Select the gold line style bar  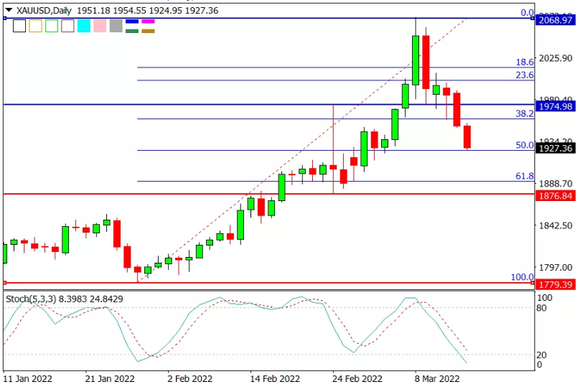pyautogui.click(x=148, y=31)
